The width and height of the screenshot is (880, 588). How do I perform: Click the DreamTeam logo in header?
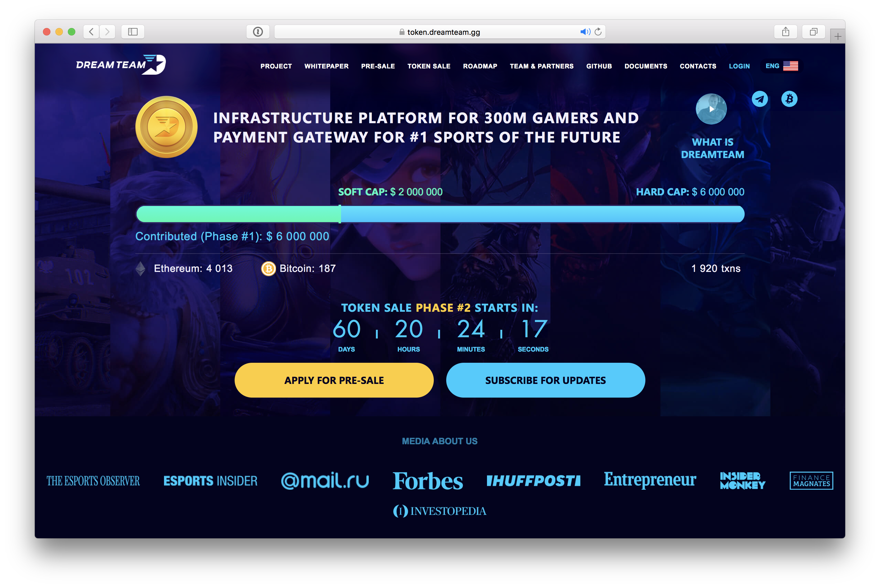pyautogui.click(x=120, y=64)
